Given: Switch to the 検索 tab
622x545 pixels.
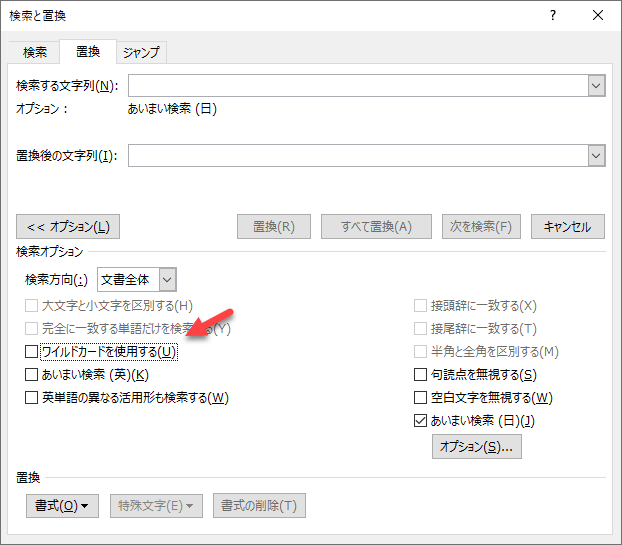Looking at the screenshot, I should [x=35, y=53].
